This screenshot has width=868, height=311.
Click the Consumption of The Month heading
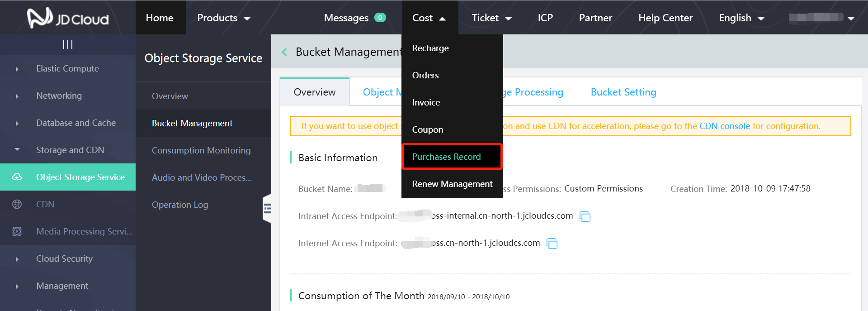[361, 296]
